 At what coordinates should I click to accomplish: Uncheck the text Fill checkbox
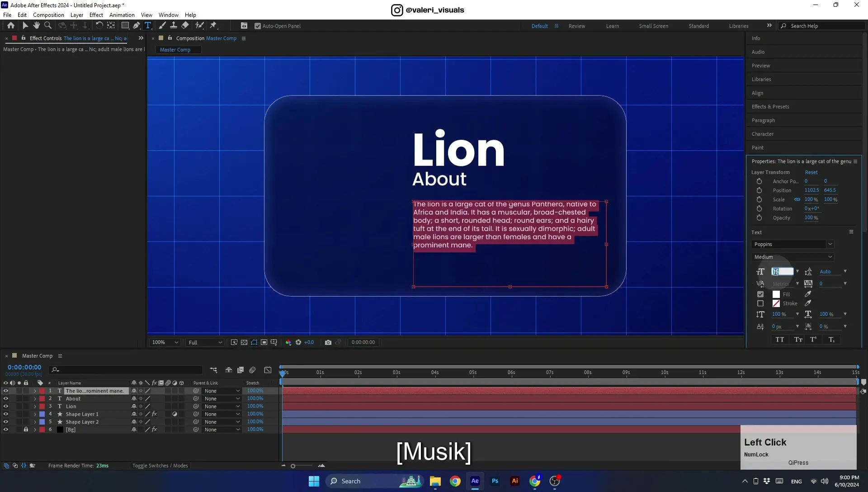[x=760, y=294]
